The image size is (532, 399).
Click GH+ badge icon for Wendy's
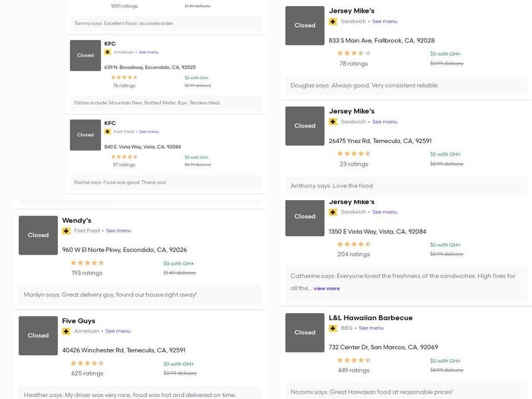(66, 231)
